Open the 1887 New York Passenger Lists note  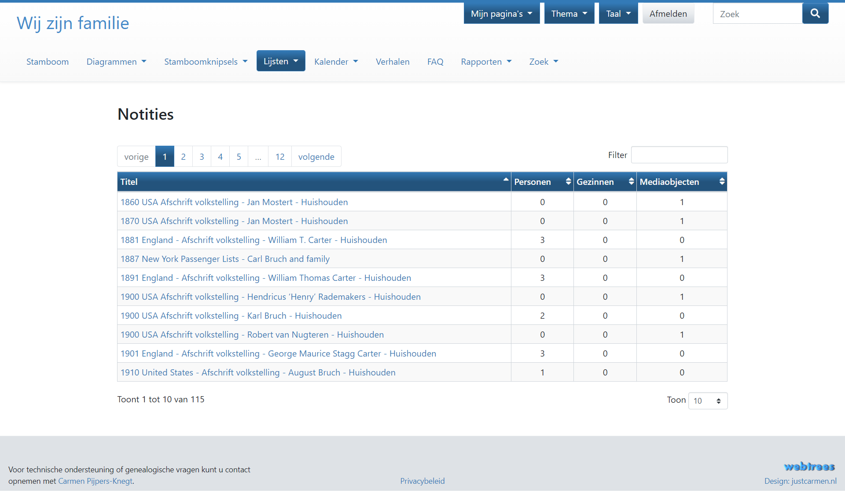pos(225,259)
